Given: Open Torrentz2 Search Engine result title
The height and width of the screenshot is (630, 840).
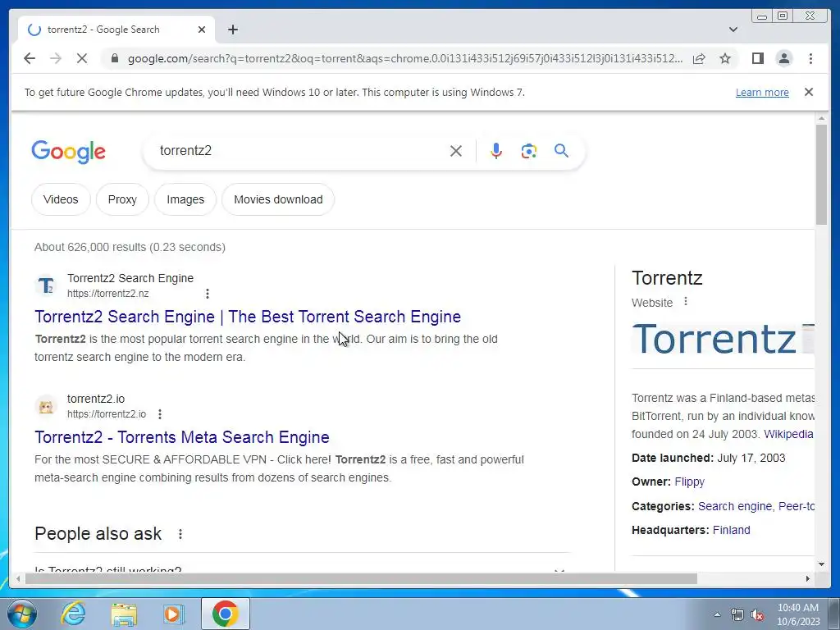Looking at the screenshot, I should click(248, 317).
